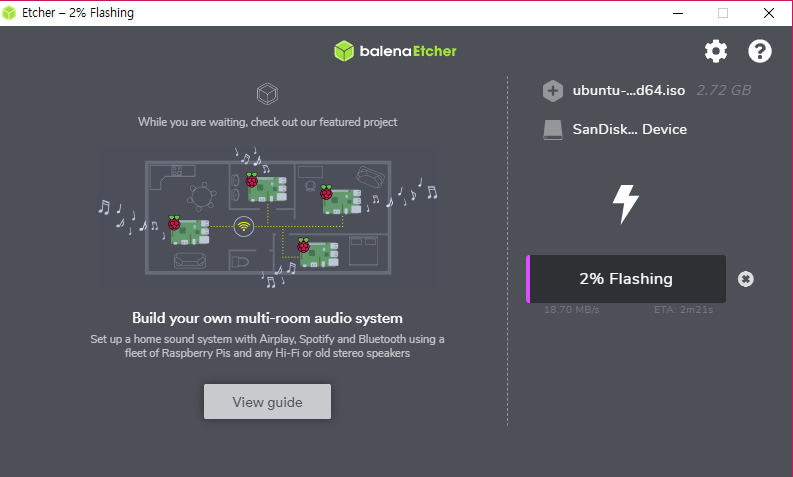Click the flash lightning bolt icon
The width and height of the screenshot is (793, 477).
click(x=626, y=204)
